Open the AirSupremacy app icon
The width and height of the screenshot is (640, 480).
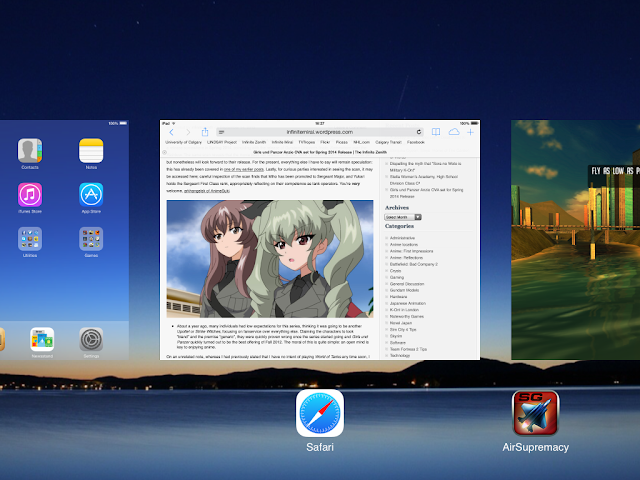coord(536,413)
